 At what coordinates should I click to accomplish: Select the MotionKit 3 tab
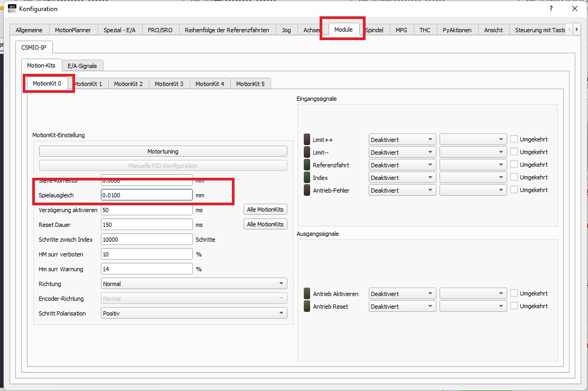(x=169, y=84)
